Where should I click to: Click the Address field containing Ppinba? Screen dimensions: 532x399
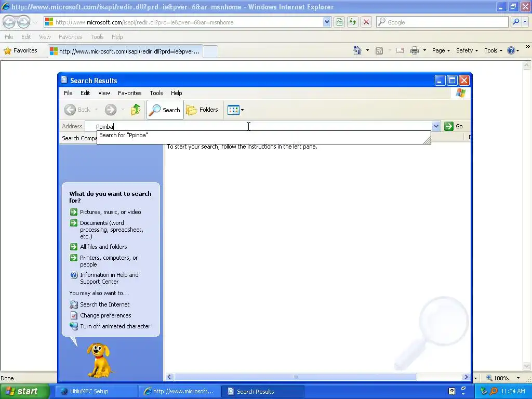tap(258, 127)
